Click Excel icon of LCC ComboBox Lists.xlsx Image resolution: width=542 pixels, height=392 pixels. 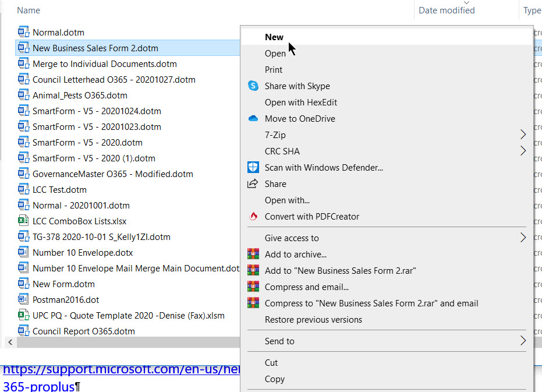(x=23, y=220)
